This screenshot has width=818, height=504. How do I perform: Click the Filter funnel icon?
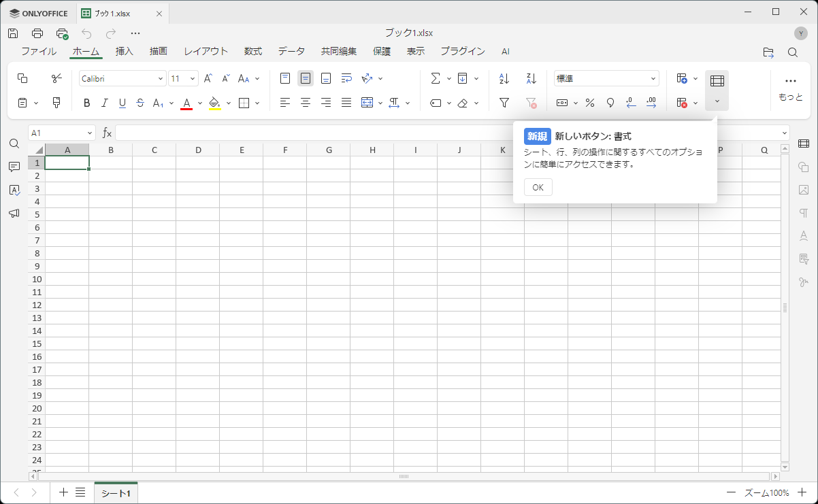click(504, 103)
